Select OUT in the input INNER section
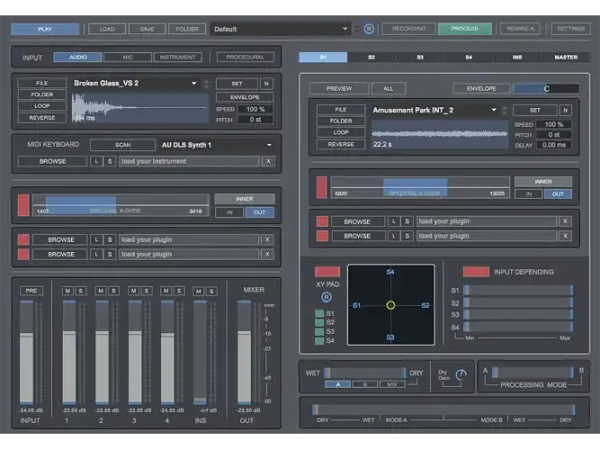Screen dimensions: 600x450 (259, 212)
